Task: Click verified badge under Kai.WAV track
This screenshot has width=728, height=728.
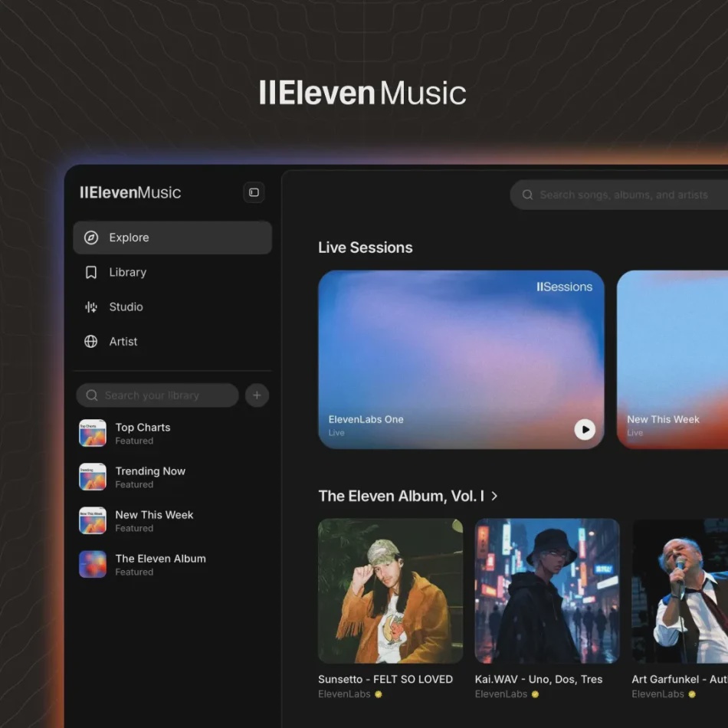Action: 536,694
